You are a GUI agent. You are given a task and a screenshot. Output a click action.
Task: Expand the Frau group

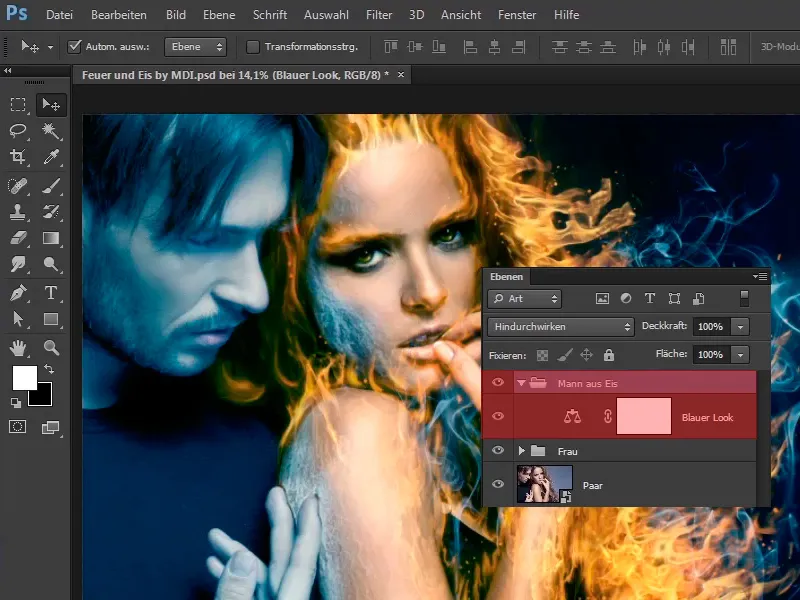(x=521, y=451)
